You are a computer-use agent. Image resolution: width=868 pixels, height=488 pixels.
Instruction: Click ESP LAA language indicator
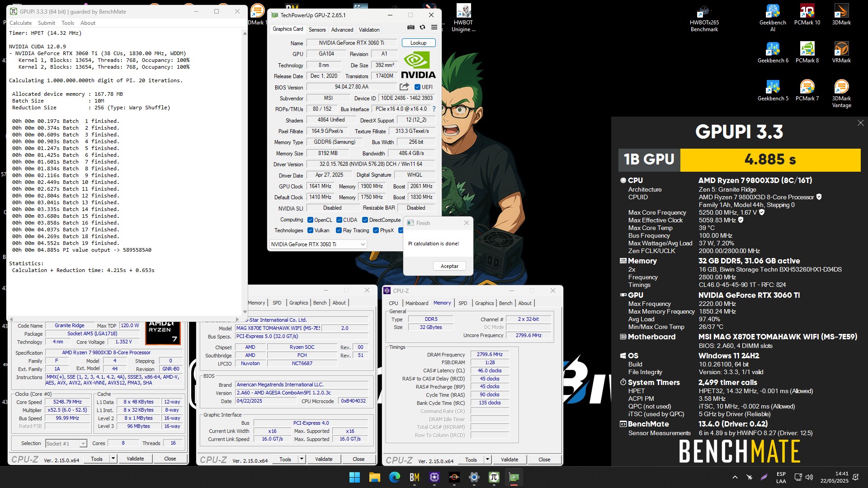(781, 477)
